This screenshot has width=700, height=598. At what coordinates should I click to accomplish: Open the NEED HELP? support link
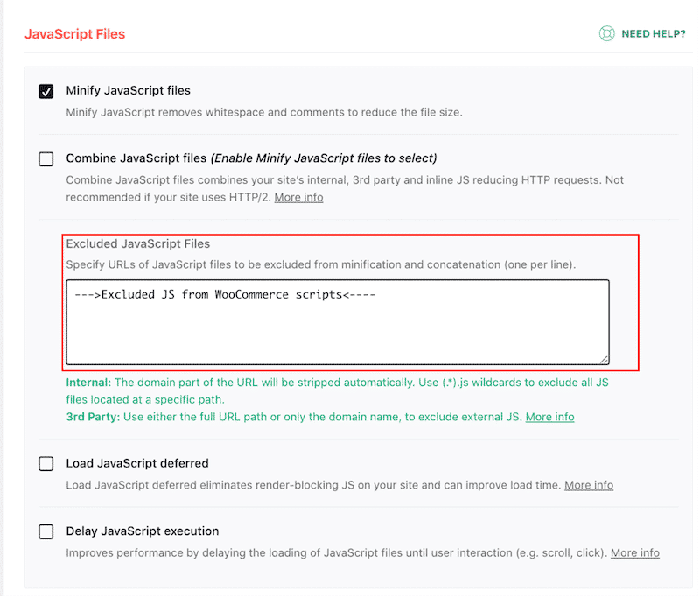[647, 32]
